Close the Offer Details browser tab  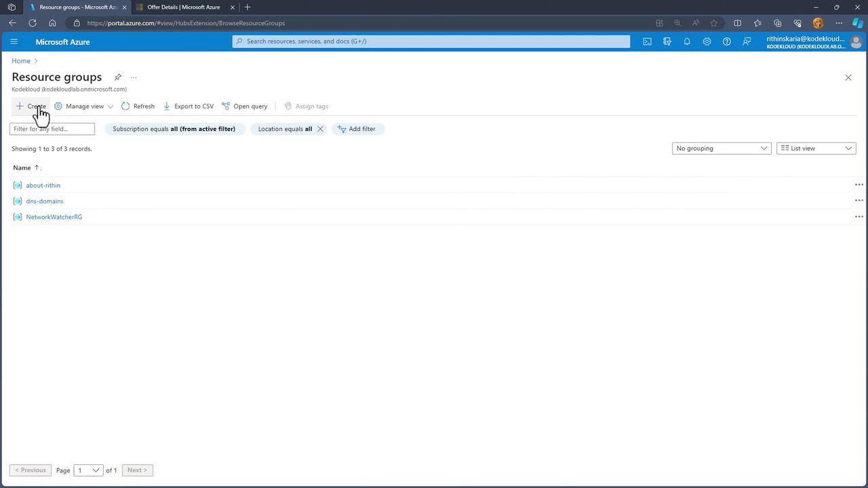[233, 7]
